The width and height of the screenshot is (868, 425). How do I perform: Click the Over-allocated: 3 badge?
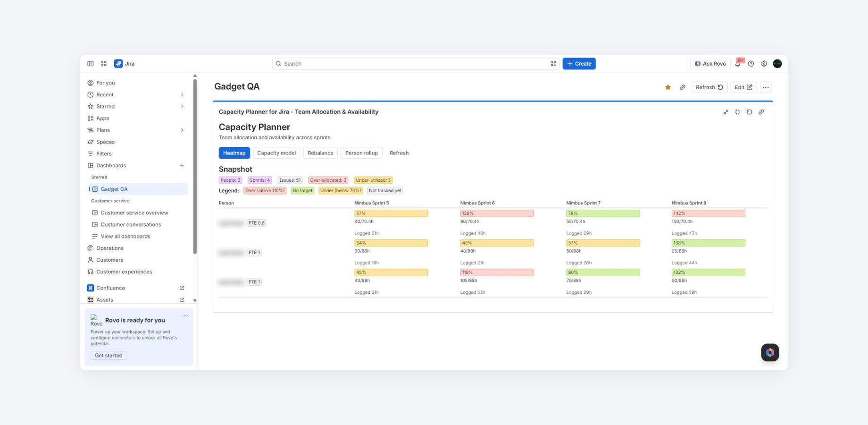tap(328, 180)
